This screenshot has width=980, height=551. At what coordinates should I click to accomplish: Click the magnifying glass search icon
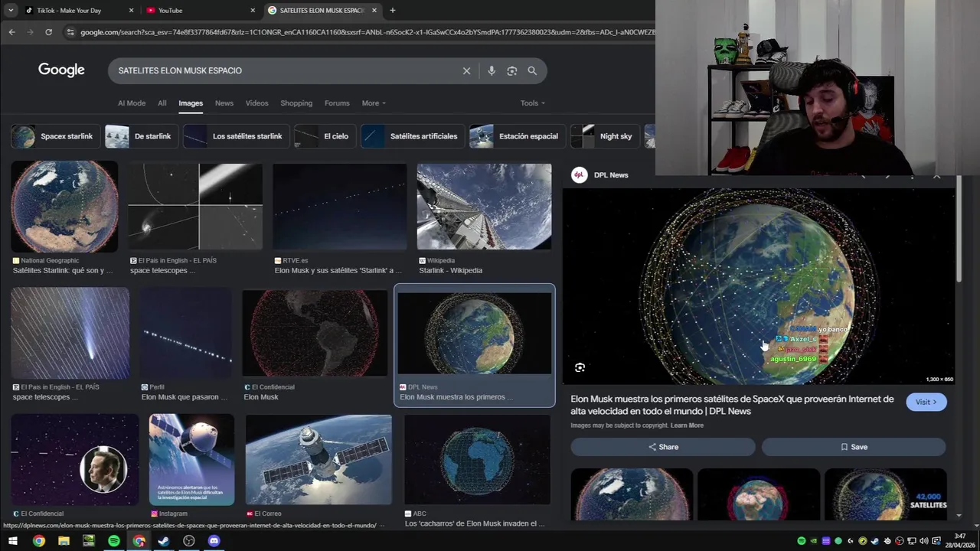(x=532, y=70)
